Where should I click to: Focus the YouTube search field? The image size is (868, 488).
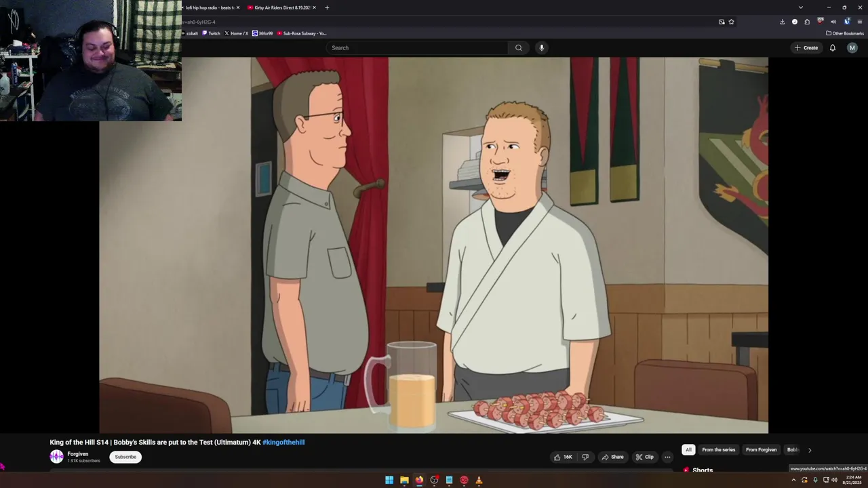tap(418, 47)
